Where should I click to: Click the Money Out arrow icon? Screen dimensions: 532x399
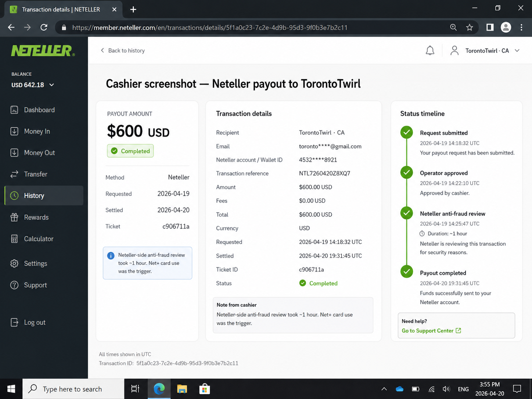point(14,153)
